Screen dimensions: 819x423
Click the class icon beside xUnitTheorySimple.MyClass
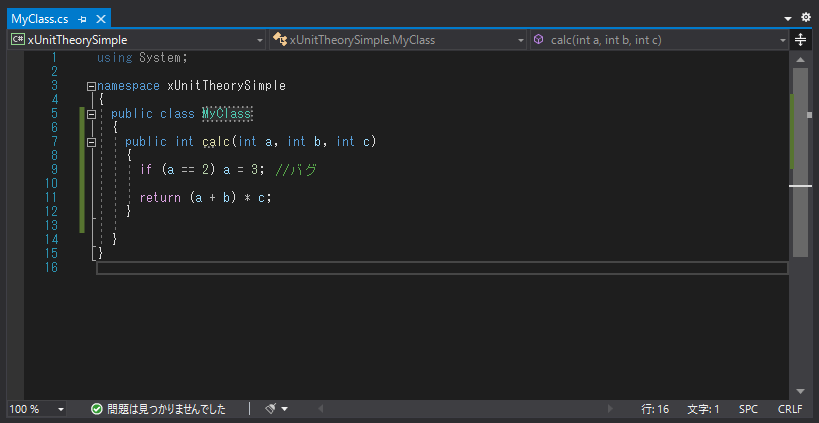pos(280,40)
